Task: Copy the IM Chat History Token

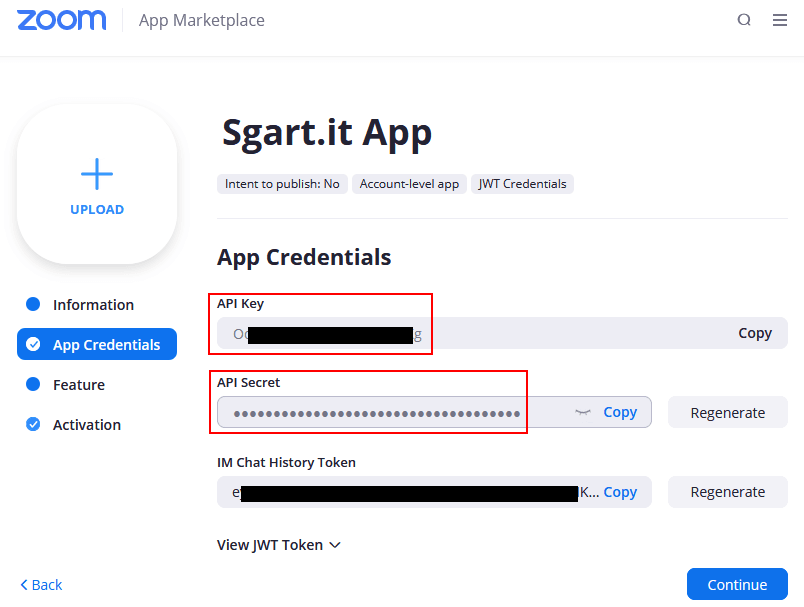Action: point(620,492)
